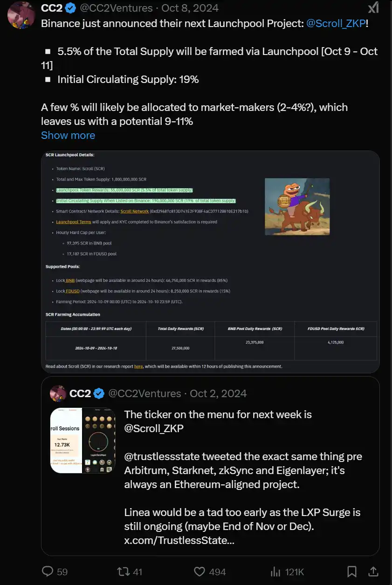Open the @CC2Ventures handle in the main tweet
This screenshot has height=585, width=392.
117,8
